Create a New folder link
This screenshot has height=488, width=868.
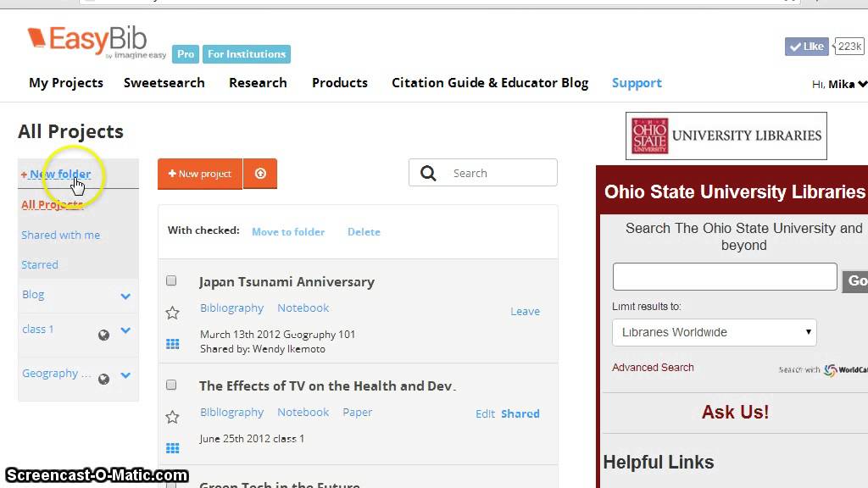[x=56, y=175]
